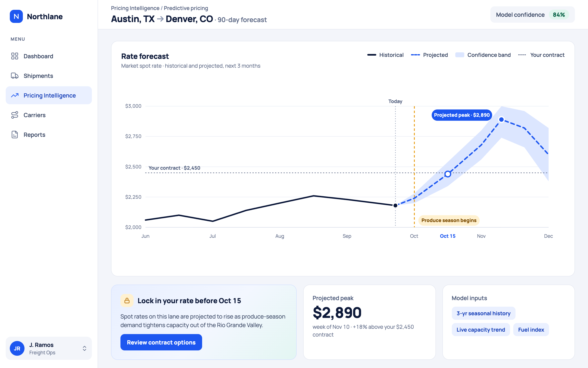This screenshot has height=368, width=588.
Task: Go to the Carriers page
Action: [49, 115]
